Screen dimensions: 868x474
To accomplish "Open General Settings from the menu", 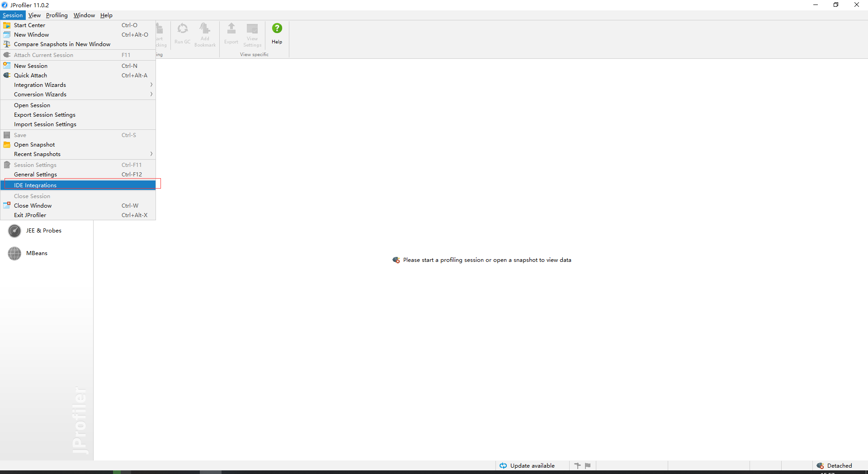I will point(78,175).
